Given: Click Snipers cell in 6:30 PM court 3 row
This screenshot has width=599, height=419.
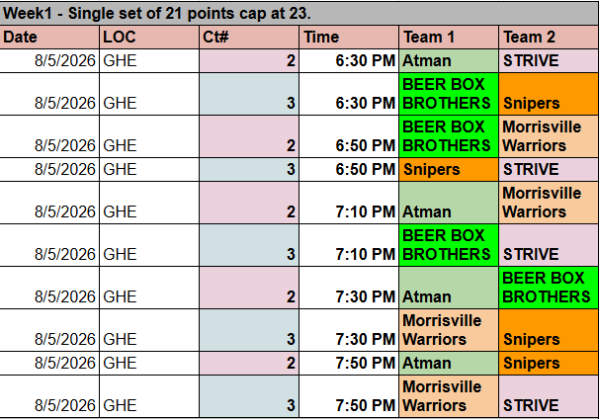Looking at the screenshot, I should pos(548,94).
